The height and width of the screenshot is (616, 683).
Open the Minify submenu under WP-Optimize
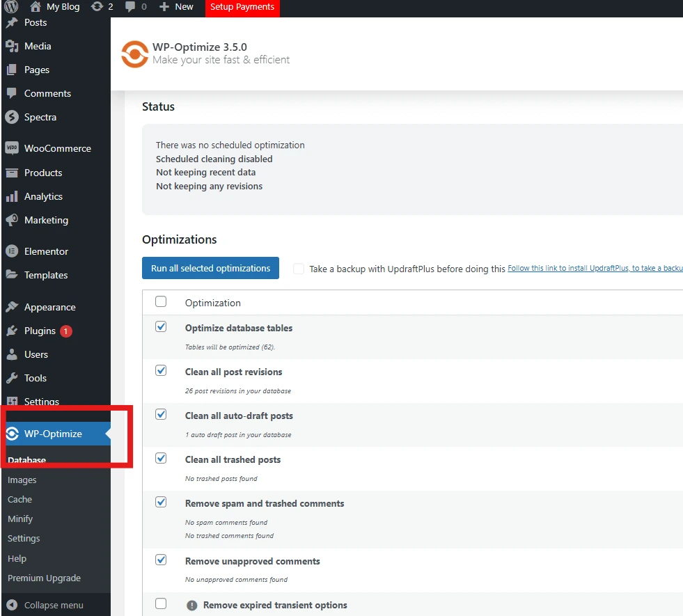[x=20, y=519]
